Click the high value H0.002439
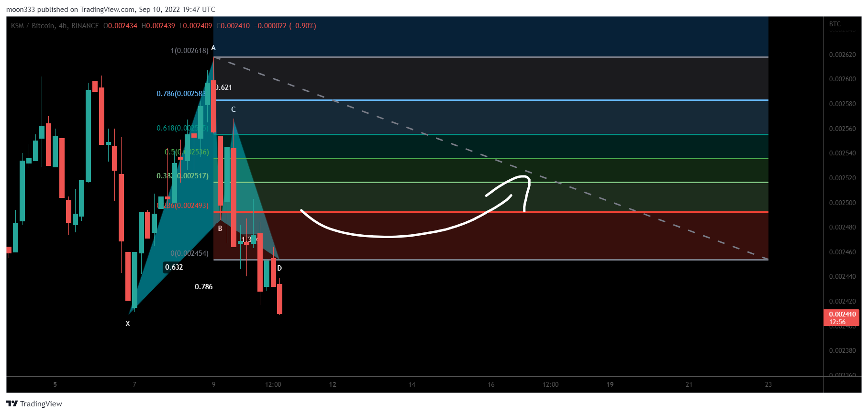This screenshot has height=414, width=868. [x=158, y=26]
